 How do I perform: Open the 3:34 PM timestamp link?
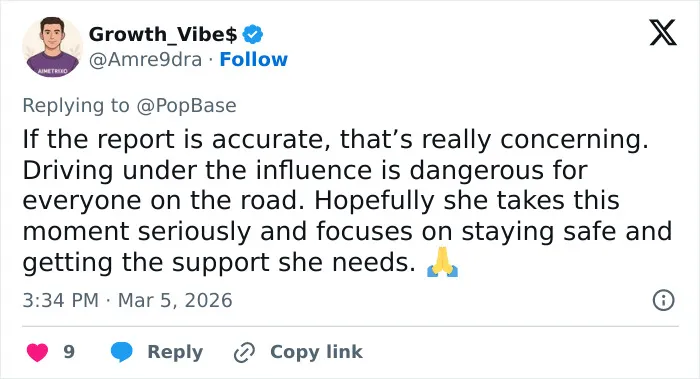click(x=60, y=300)
